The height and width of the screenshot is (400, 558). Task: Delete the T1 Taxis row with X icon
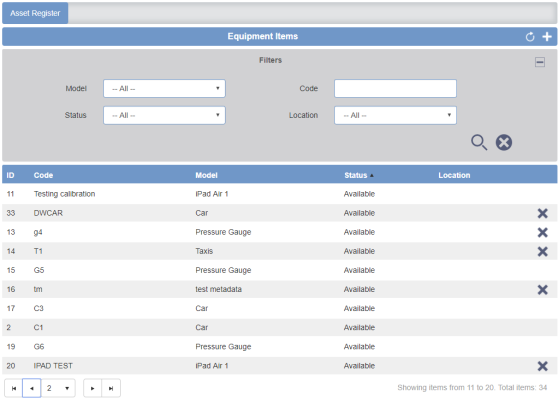542,252
